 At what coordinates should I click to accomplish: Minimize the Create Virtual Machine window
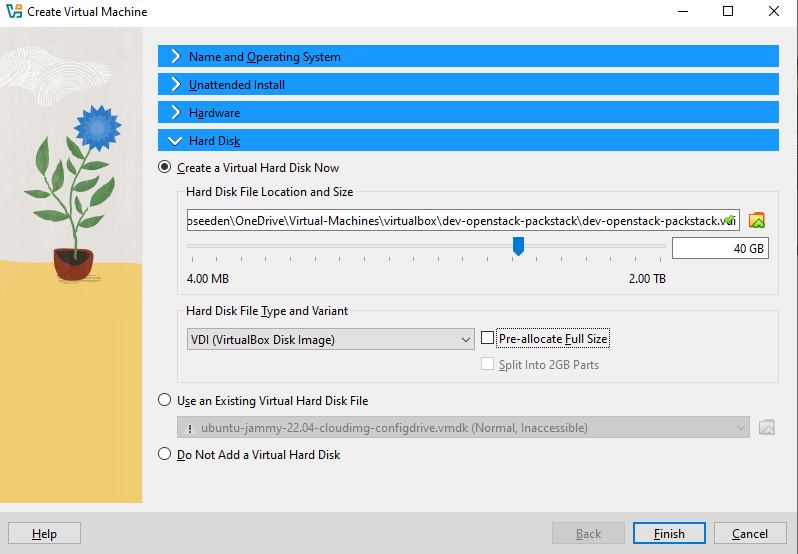point(681,12)
